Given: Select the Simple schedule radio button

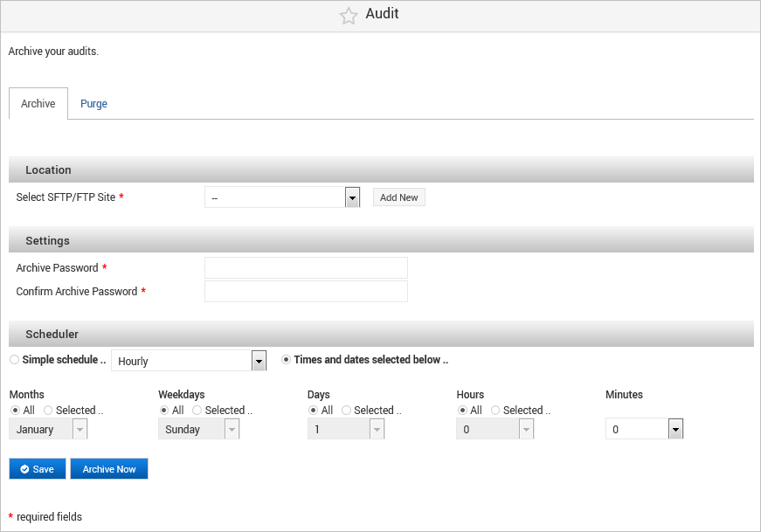Looking at the screenshot, I should 14,359.
